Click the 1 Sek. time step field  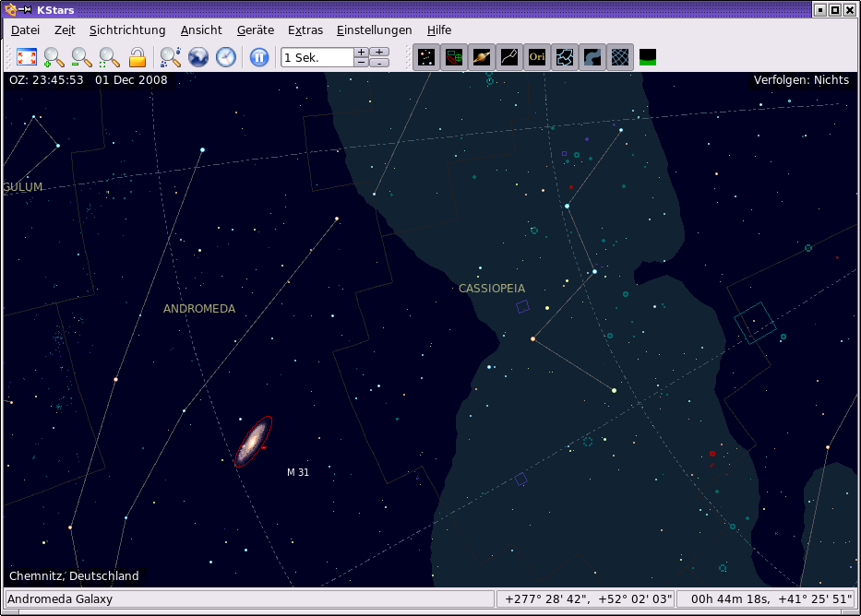click(317, 57)
